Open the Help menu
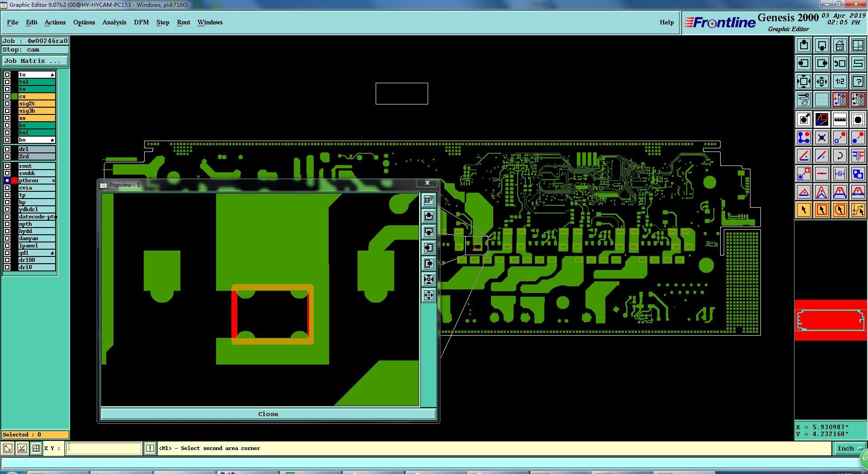The image size is (868, 474). click(667, 22)
